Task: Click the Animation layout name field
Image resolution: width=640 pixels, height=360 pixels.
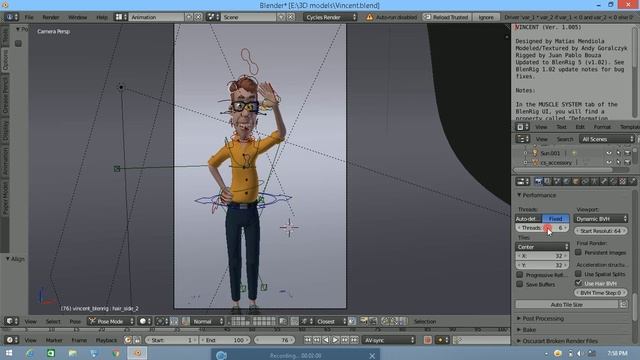Action: [156, 17]
